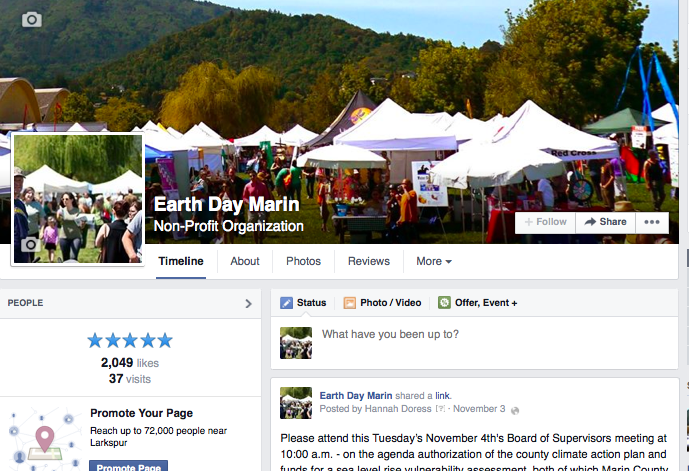This screenshot has width=689, height=471.
Task: Open the Earth Day Marin post author link
Action: pos(355,395)
